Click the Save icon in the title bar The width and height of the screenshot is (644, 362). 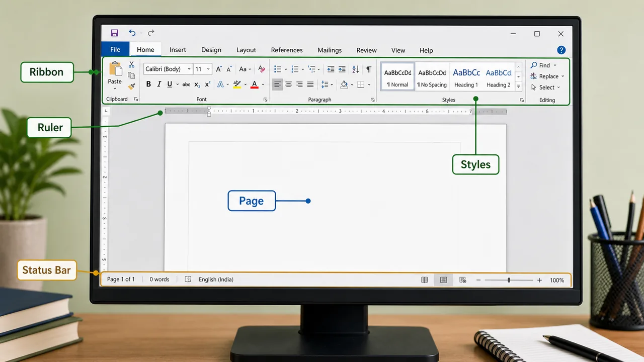114,33
